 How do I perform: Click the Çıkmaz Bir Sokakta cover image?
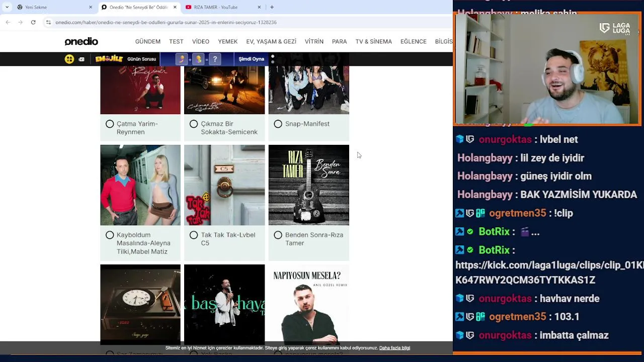coord(224,90)
